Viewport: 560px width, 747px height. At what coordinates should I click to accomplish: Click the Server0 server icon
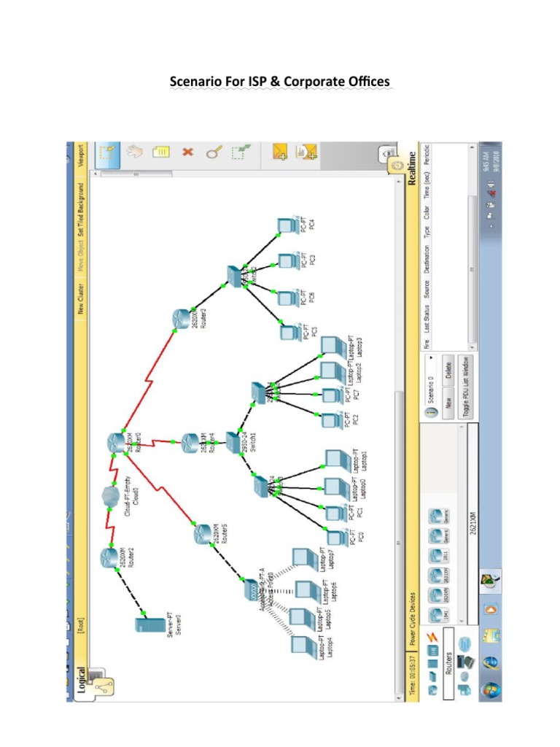150,625
